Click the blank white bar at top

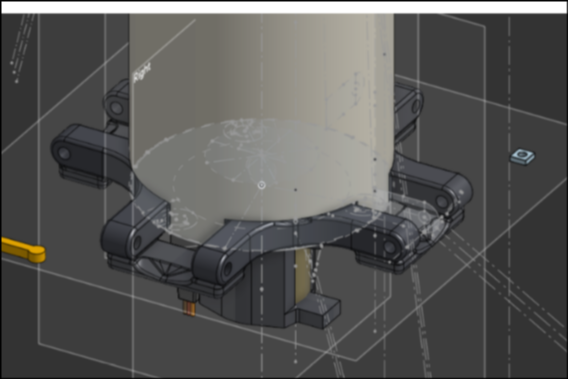coord(284,7)
